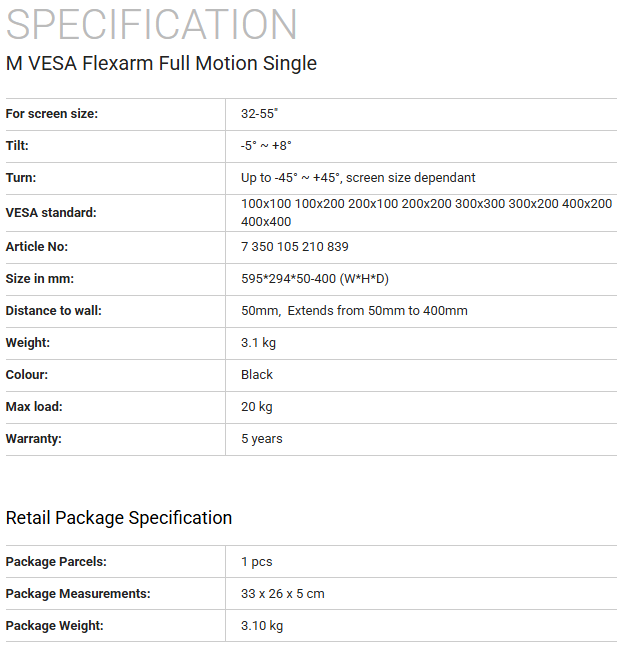Click the Weight value 3.1 kg
The image size is (617, 649).
(258, 343)
